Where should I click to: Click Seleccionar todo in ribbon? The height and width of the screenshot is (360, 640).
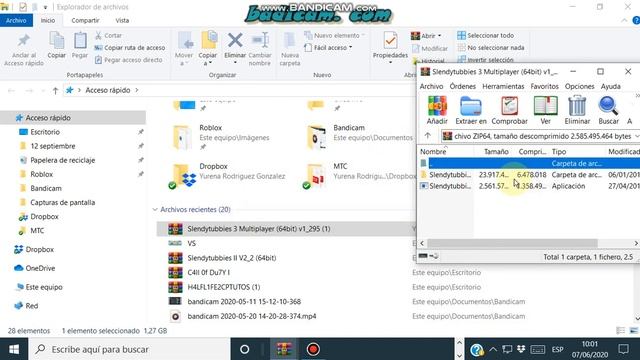[x=485, y=36]
